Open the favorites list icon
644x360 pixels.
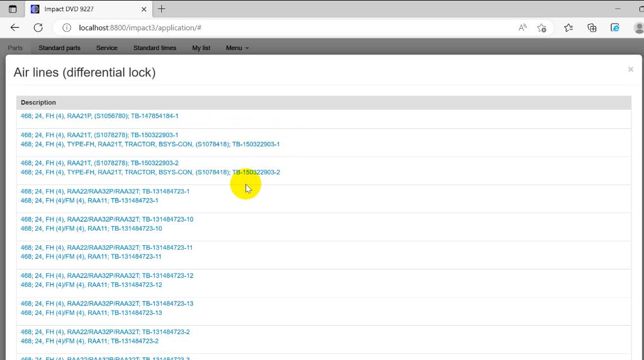568,28
